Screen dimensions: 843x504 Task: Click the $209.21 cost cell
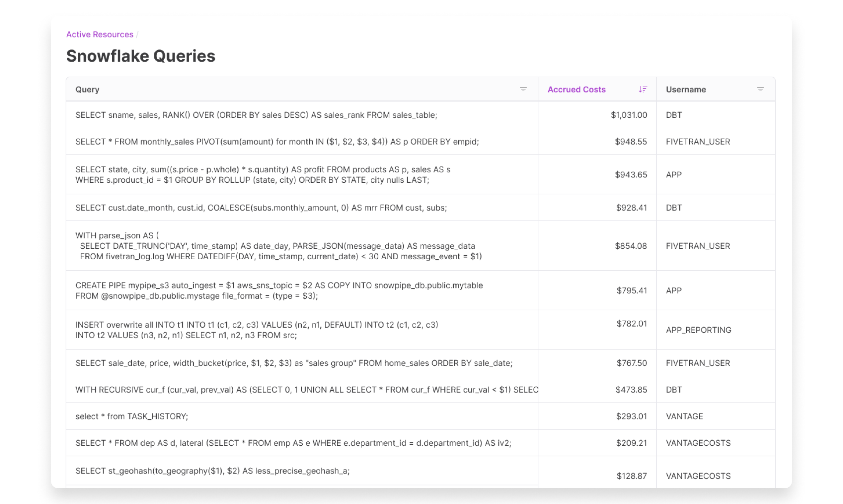pos(632,443)
